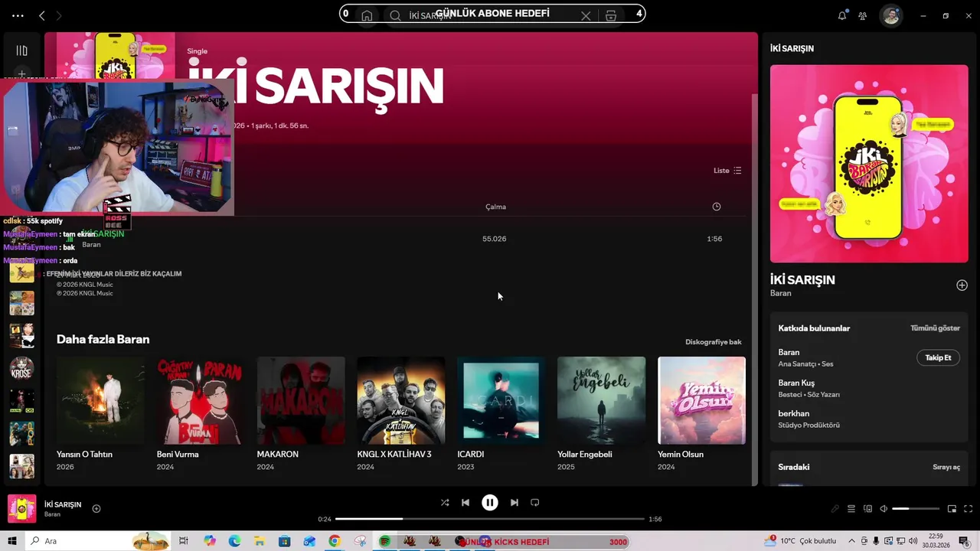Click the ICARDI title link
The width and height of the screenshot is (980, 551).
point(471,455)
